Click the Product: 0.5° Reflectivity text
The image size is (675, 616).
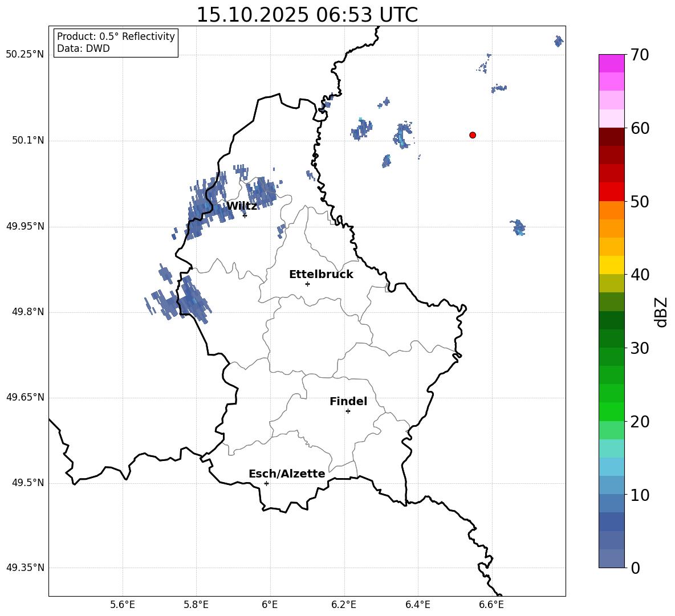[116, 36]
